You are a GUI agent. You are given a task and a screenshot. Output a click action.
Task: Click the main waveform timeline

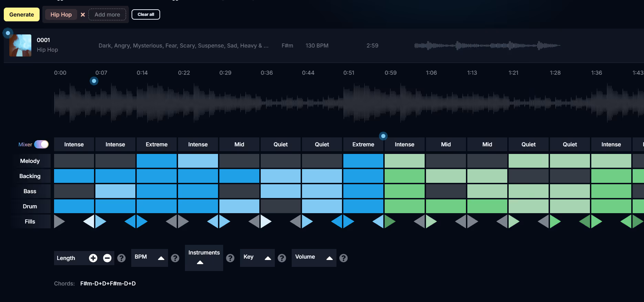pyautogui.click(x=349, y=103)
